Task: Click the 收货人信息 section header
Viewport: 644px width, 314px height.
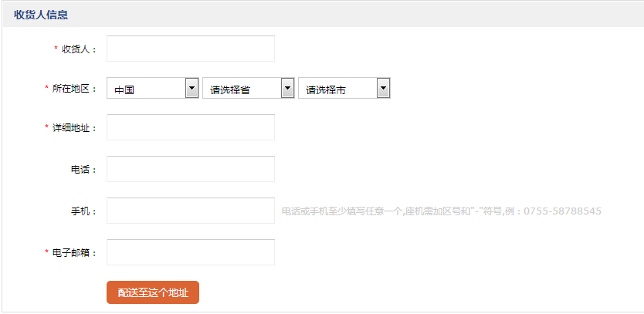Action: tap(41, 15)
